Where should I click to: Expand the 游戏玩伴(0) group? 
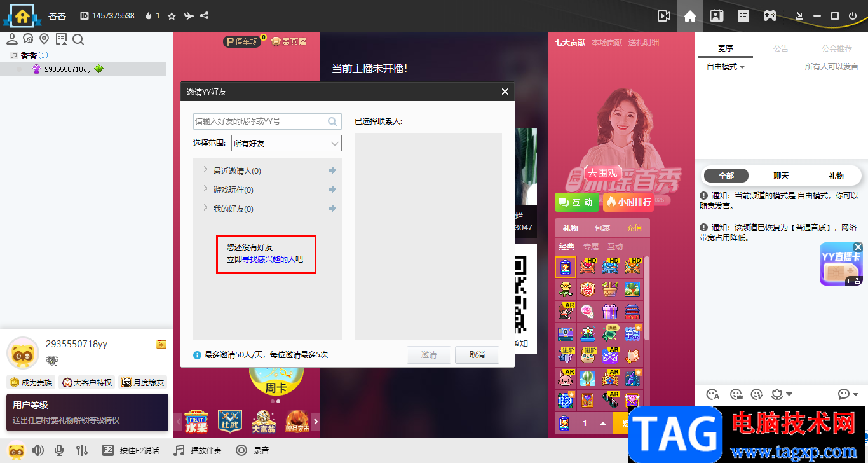[x=205, y=189]
